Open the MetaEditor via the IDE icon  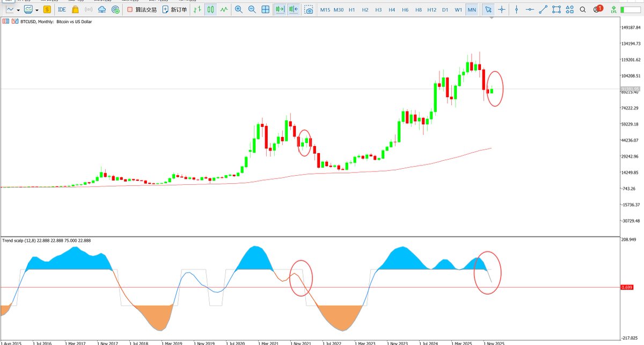[x=61, y=9]
